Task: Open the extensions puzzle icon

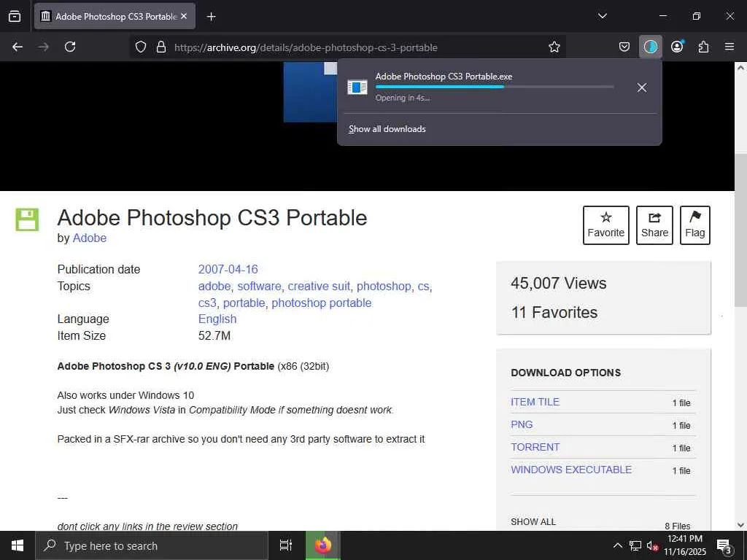Action: coord(703,47)
